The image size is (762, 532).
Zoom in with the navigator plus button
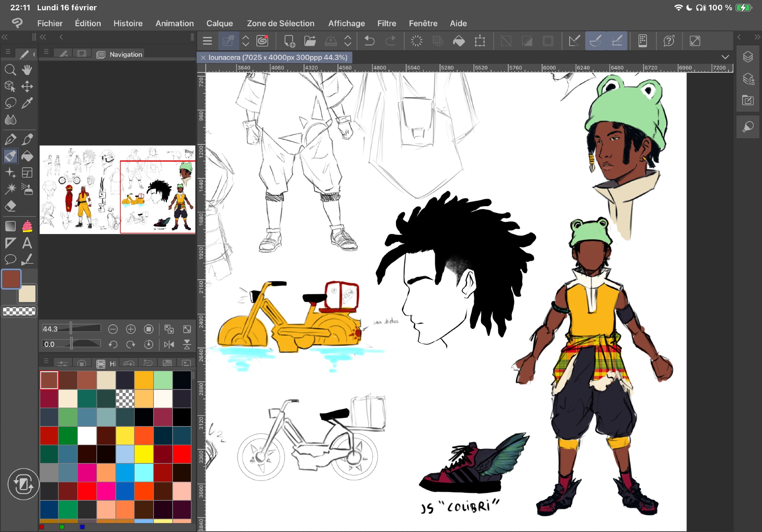131,329
